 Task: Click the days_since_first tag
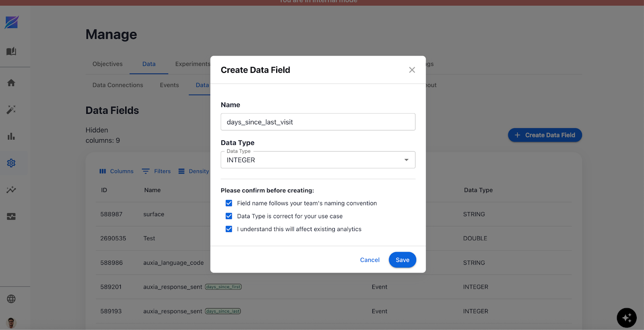223,287
